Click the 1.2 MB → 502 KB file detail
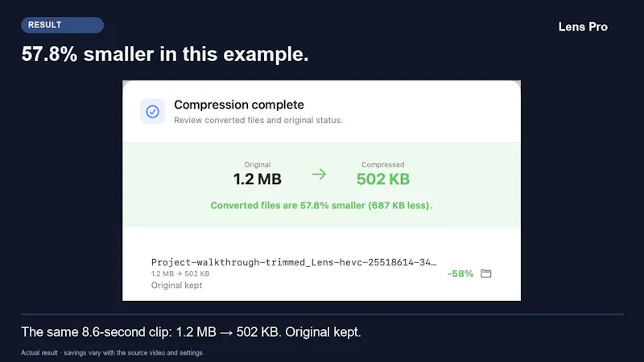The height and width of the screenshot is (362, 644). (x=180, y=274)
